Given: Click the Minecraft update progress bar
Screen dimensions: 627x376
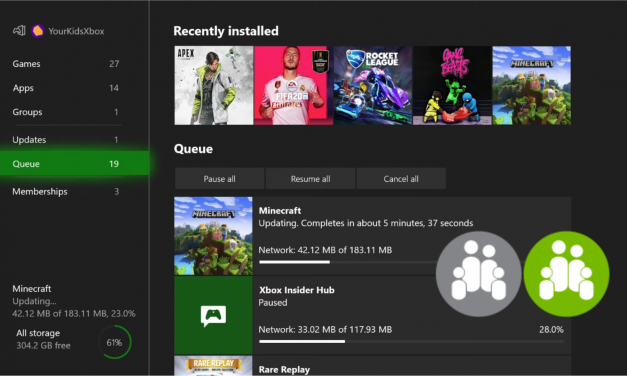Looking at the screenshot, I should (x=347, y=262).
